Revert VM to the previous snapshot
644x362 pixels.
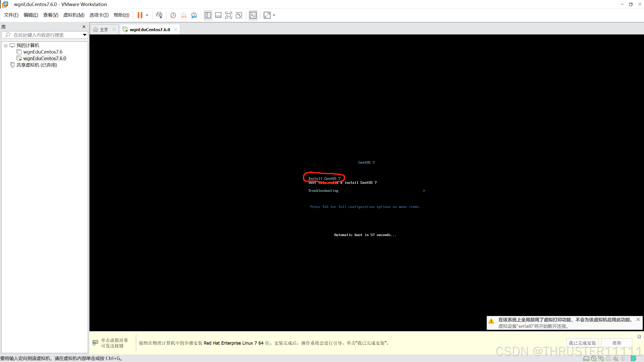tap(183, 15)
